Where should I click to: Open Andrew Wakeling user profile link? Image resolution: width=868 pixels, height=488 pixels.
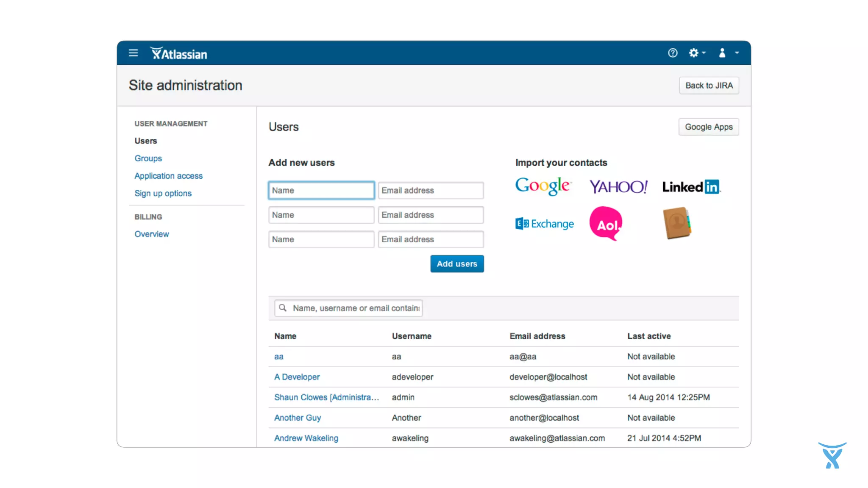tap(306, 438)
